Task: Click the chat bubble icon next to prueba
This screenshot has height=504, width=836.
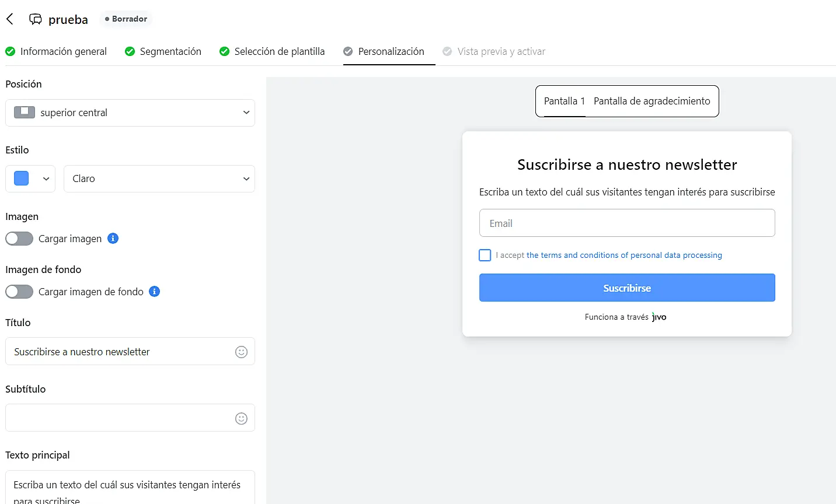Action: [x=36, y=19]
